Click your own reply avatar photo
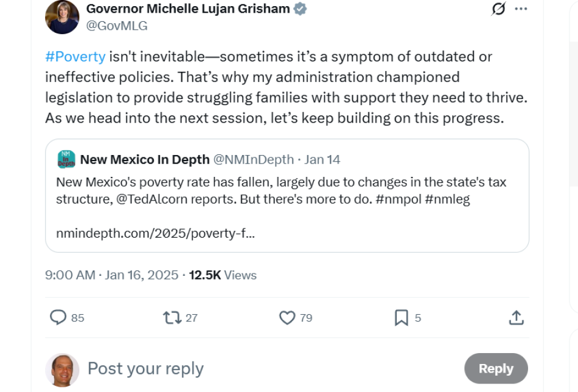 tap(62, 370)
